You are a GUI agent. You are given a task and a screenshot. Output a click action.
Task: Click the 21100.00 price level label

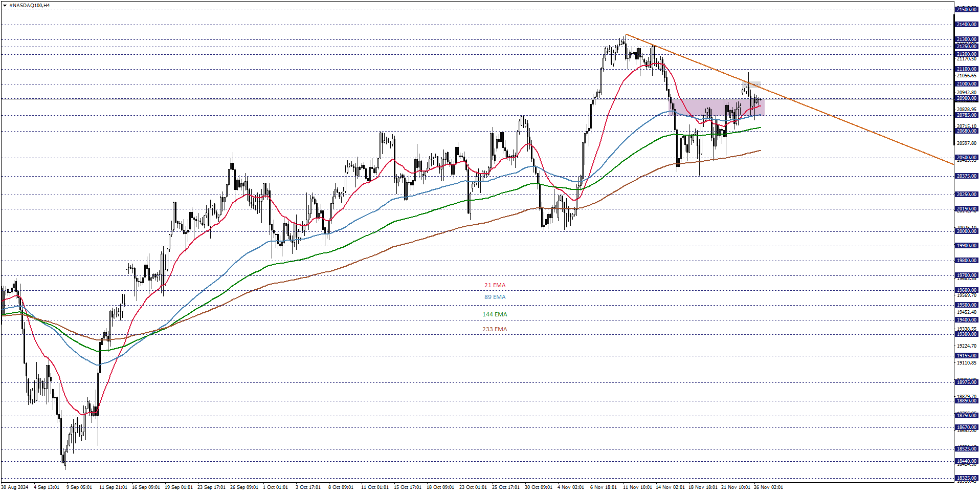[x=966, y=69]
